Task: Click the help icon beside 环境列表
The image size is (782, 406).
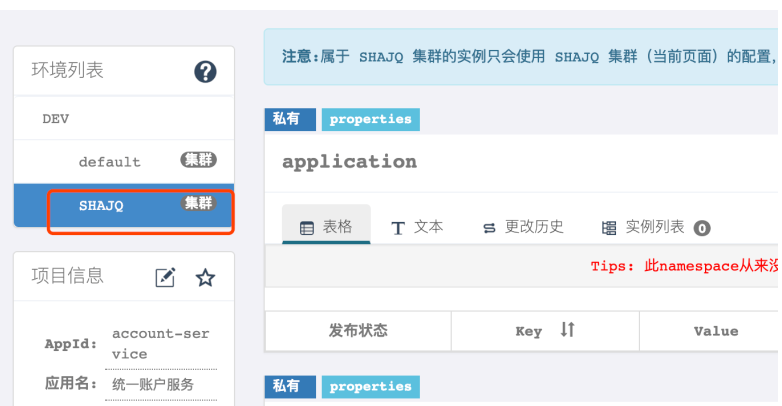Action: coord(205,72)
